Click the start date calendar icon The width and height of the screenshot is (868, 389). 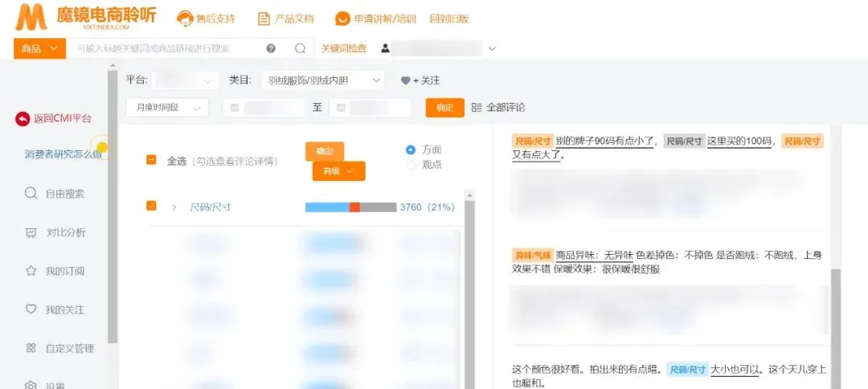point(235,108)
